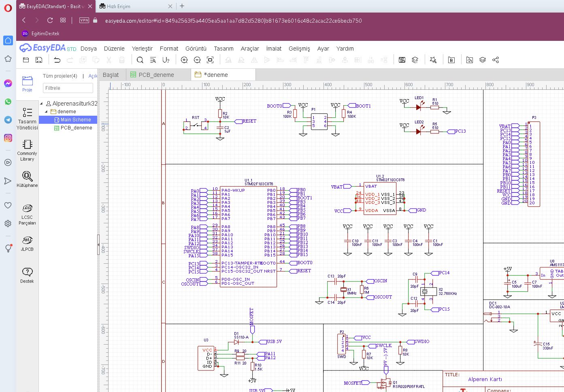
Task: Click the Share icon in the toolbar
Action: point(496,60)
